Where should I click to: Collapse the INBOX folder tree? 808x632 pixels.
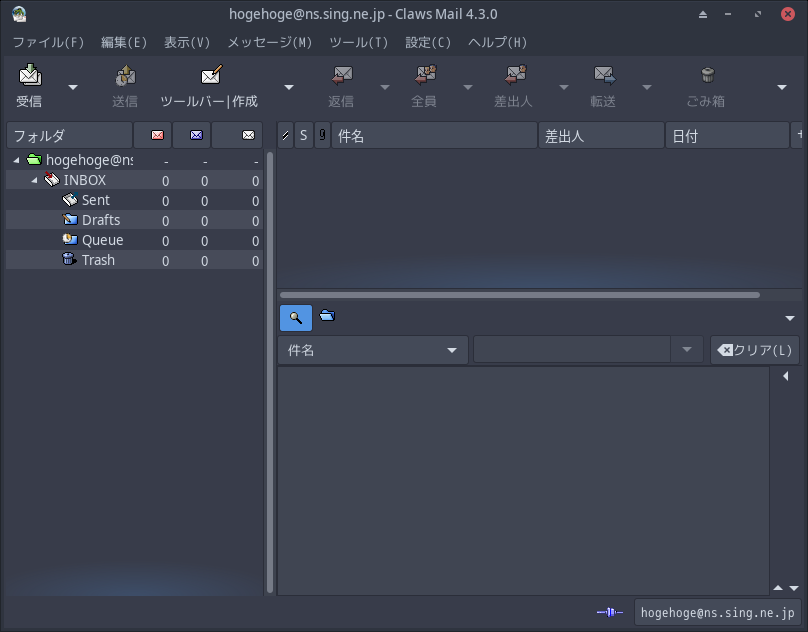click(x=34, y=180)
